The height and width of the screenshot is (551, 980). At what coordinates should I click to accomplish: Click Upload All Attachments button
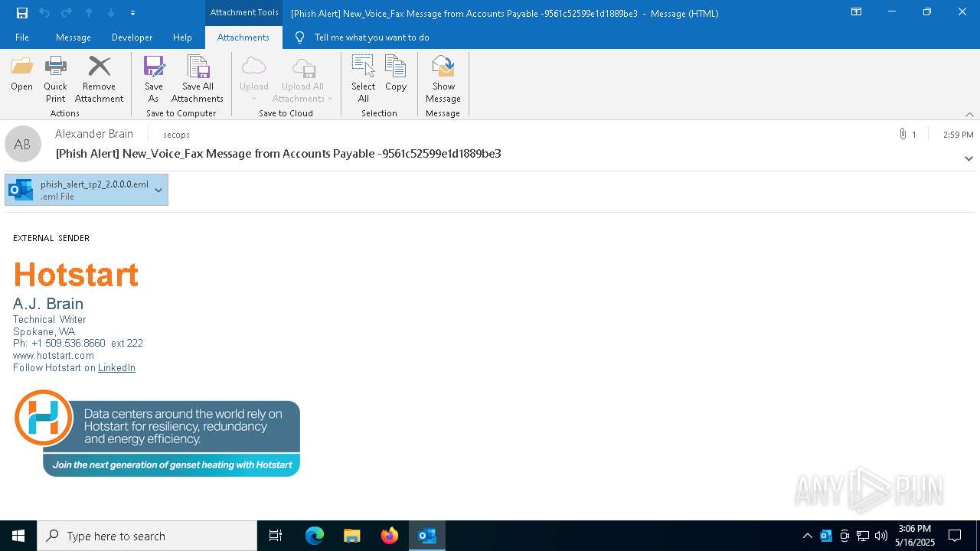tap(302, 80)
